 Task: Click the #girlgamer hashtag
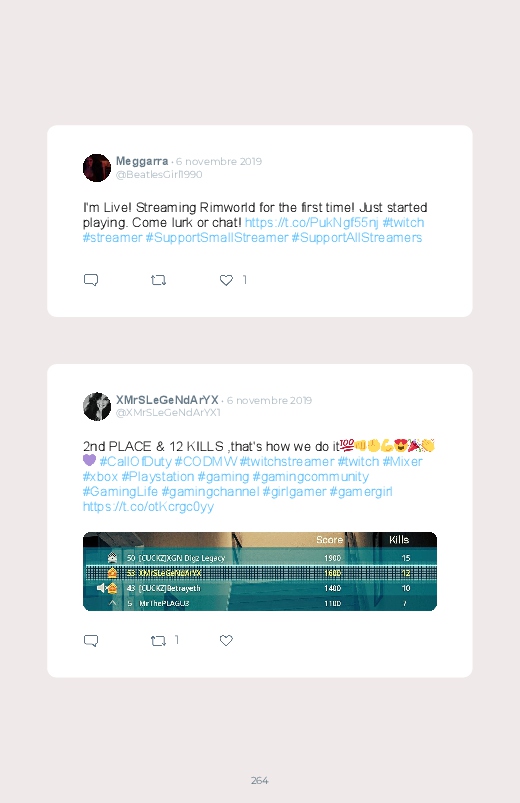[x=295, y=492]
